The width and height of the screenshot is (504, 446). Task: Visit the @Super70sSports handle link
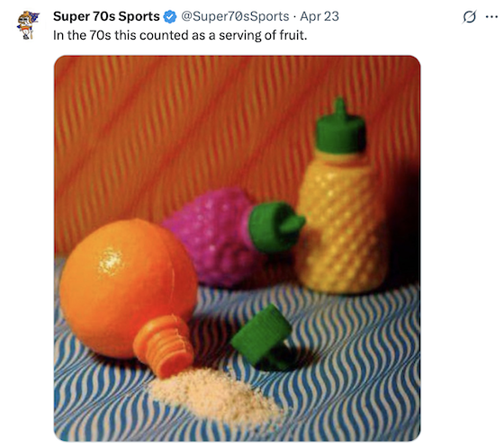(x=235, y=16)
